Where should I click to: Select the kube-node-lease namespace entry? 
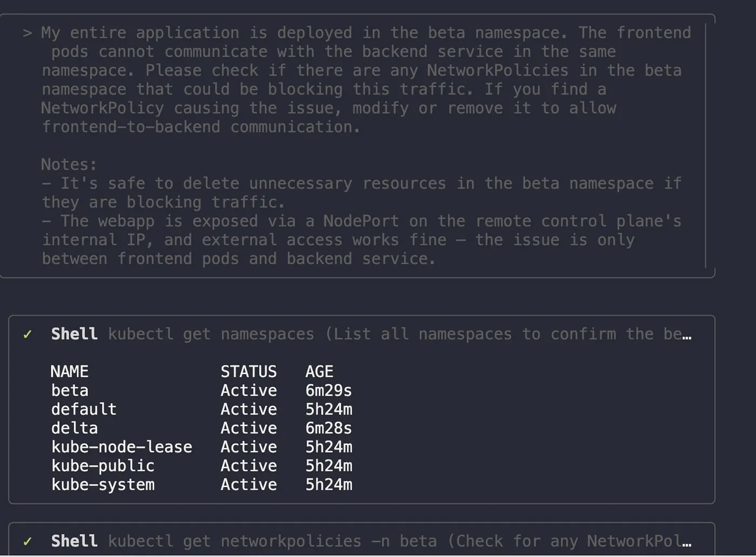click(122, 447)
